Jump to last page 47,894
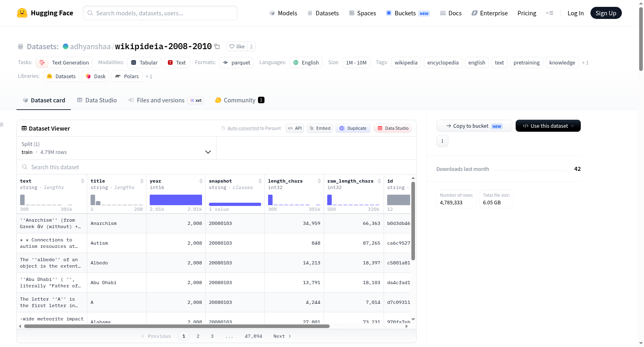The image size is (644, 347). pos(253,336)
